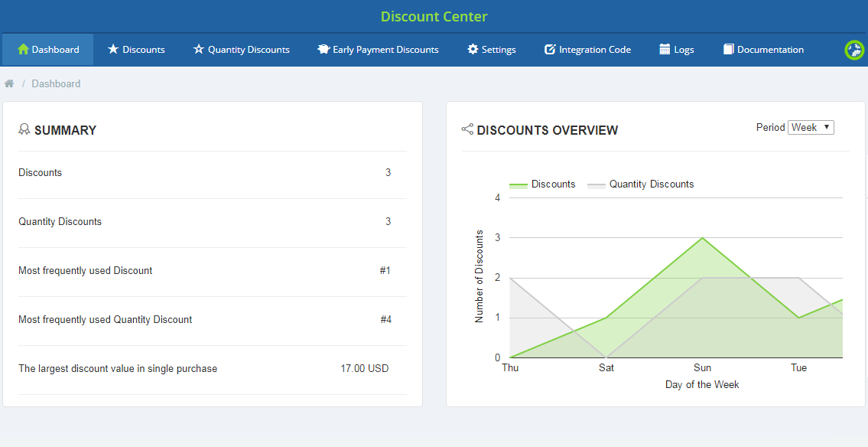Click the breadcrumb home icon

point(9,83)
